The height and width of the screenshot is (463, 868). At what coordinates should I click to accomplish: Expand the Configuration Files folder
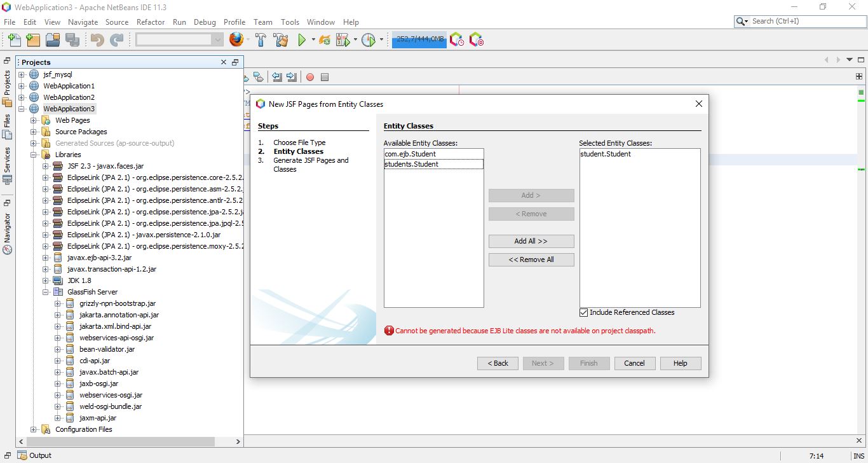pyautogui.click(x=33, y=429)
